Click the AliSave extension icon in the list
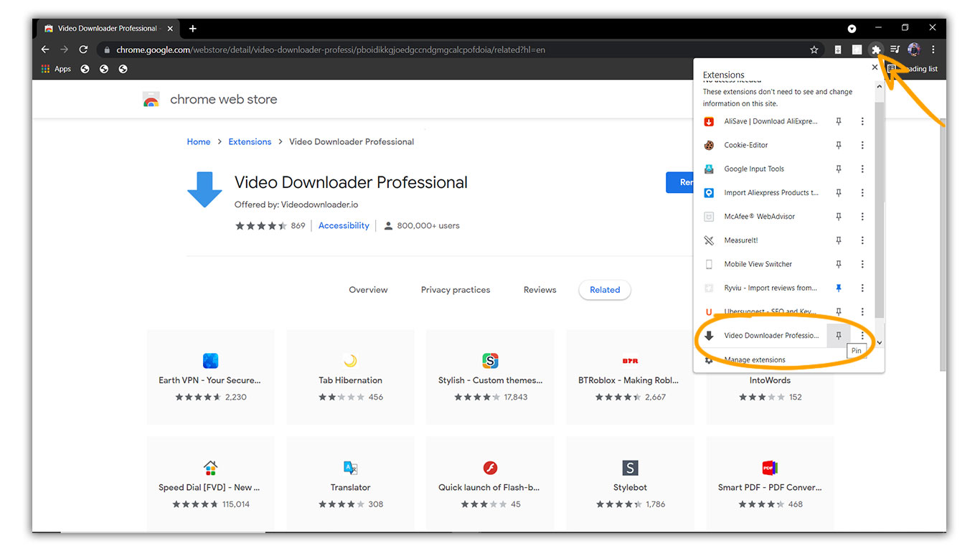The width and height of the screenshot is (980, 551). 709,121
